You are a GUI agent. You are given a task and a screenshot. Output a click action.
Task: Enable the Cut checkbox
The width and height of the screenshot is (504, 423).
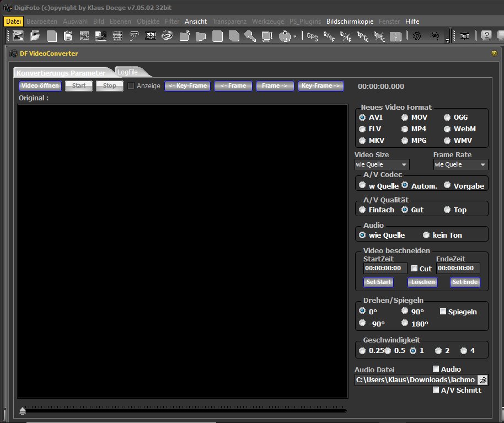tap(415, 269)
